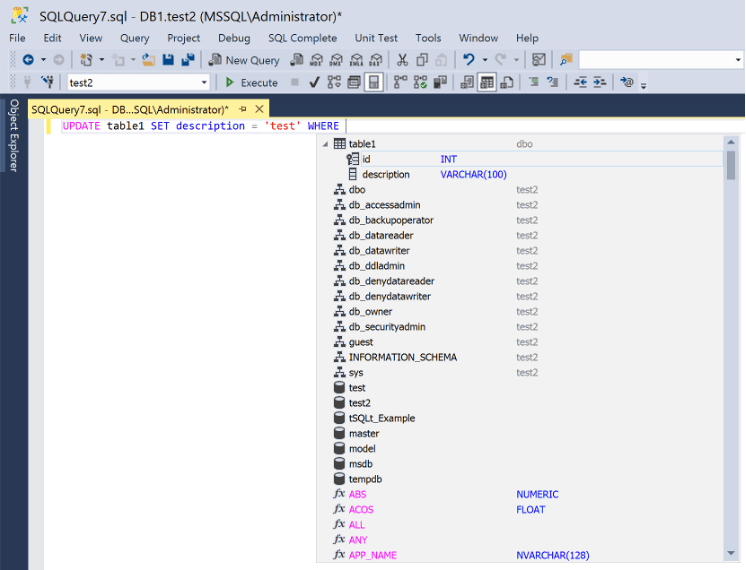Click the suggestion list scroll down arrow

click(x=731, y=553)
